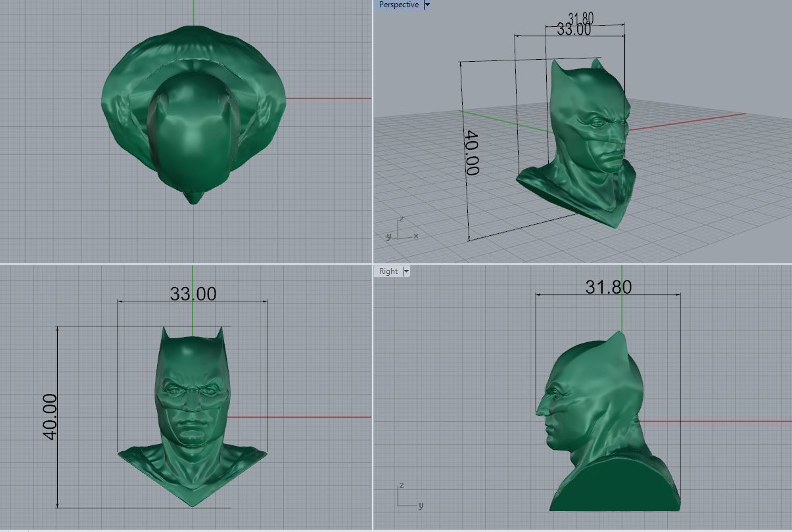Select the Batman bust in the top-down viewport
This screenshot has height=532, width=792.
click(x=194, y=115)
